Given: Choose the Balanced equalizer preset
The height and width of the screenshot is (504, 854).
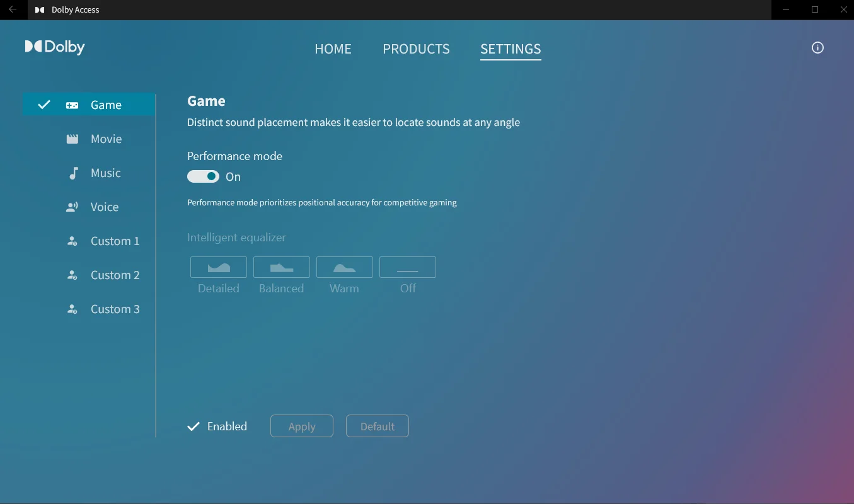Looking at the screenshot, I should click(x=282, y=267).
